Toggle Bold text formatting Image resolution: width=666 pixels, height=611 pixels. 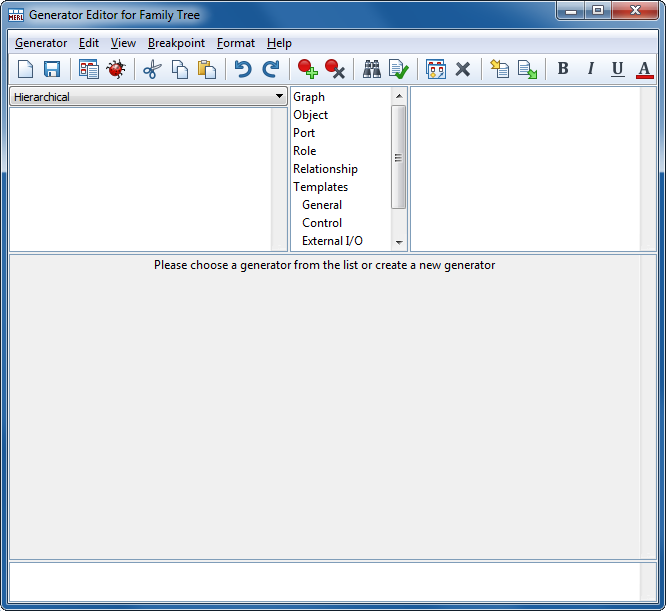(563, 69)
